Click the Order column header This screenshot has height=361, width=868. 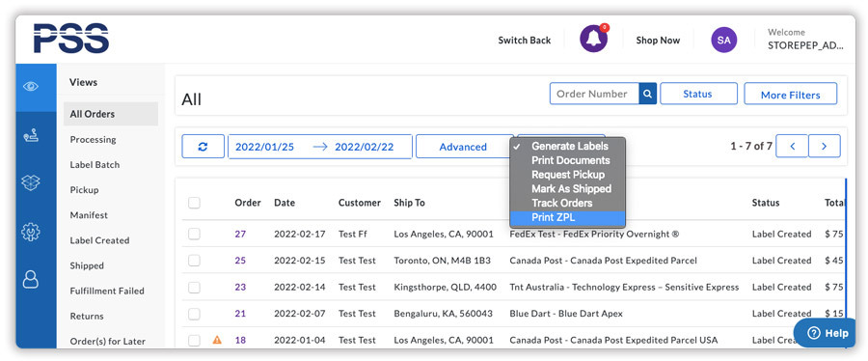pyautogui.click(x=248, y=203)
